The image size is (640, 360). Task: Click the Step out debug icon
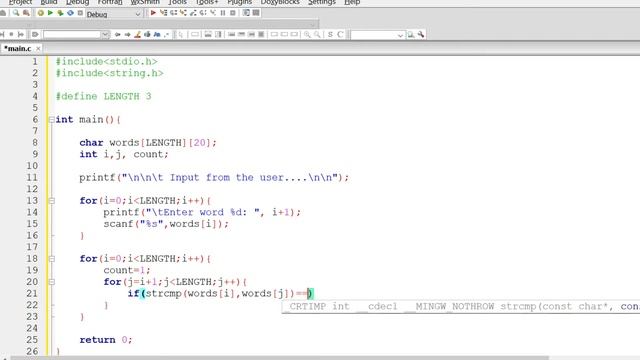193,13
